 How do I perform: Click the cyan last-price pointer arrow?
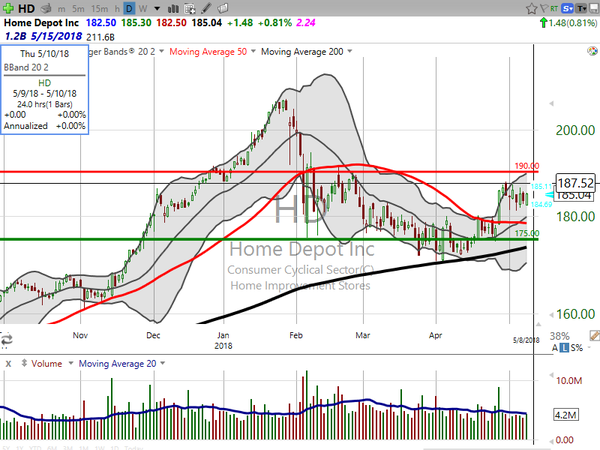tap(549, 195)
